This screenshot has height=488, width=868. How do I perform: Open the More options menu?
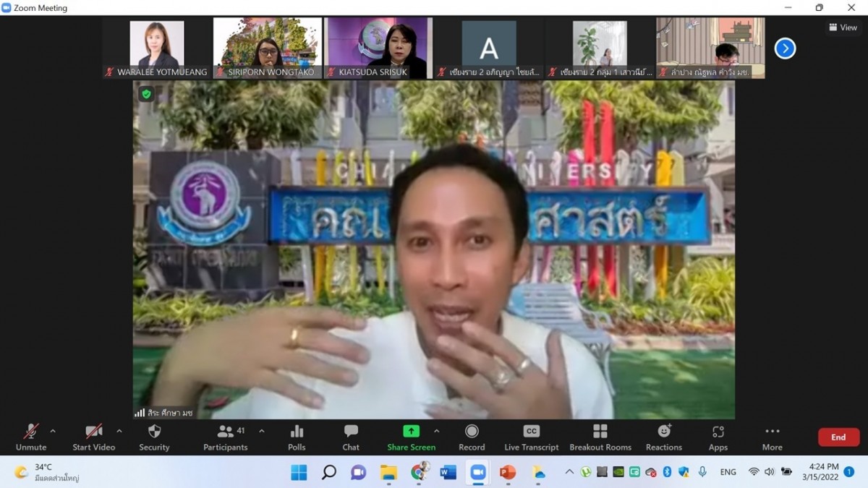tap(773, 437)
